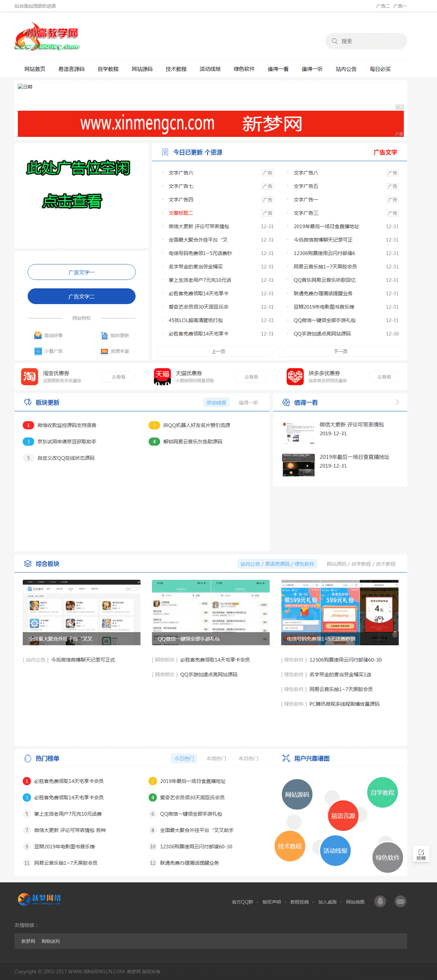The width and height of the screenshot is (437, 980).
Task: Open thumbnail for QQ微信一键领全部手游礼包
Action: click(x=211, y=613)
